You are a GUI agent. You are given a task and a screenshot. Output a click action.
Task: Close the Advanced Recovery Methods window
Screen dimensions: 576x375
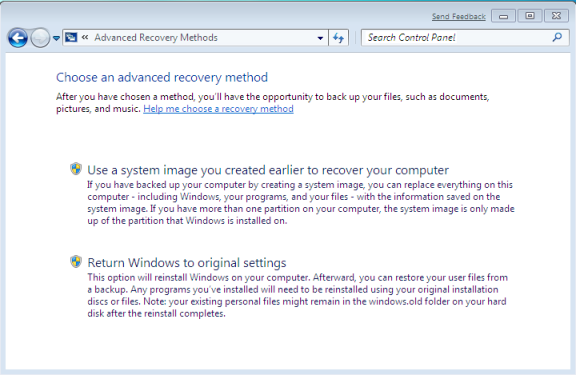pyautogui.click(x=556, y=16)
